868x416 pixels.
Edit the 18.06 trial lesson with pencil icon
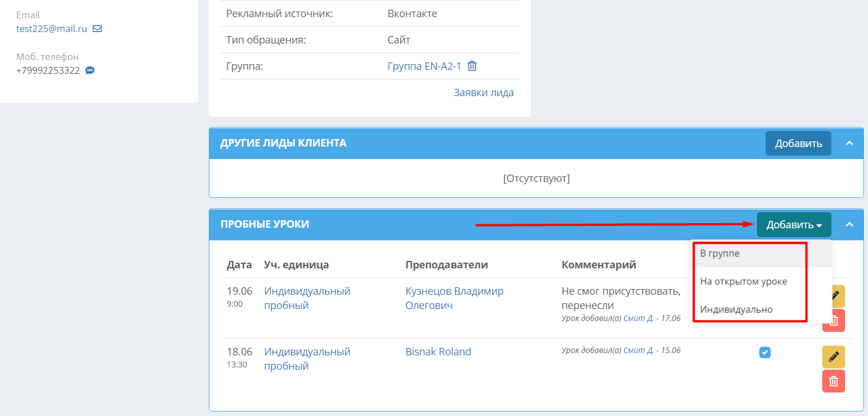834,357
